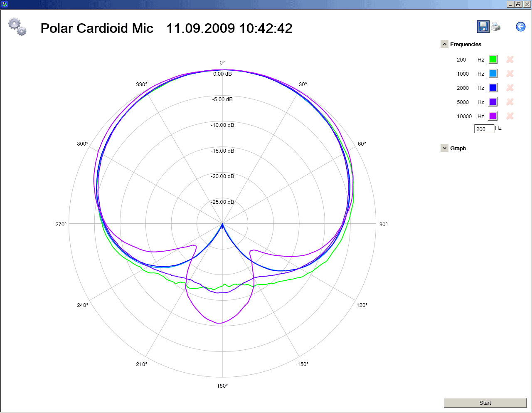The image size is (532, 413).
Task: Change the light blue 1000 Hz color
Action: tap(493, 74)
